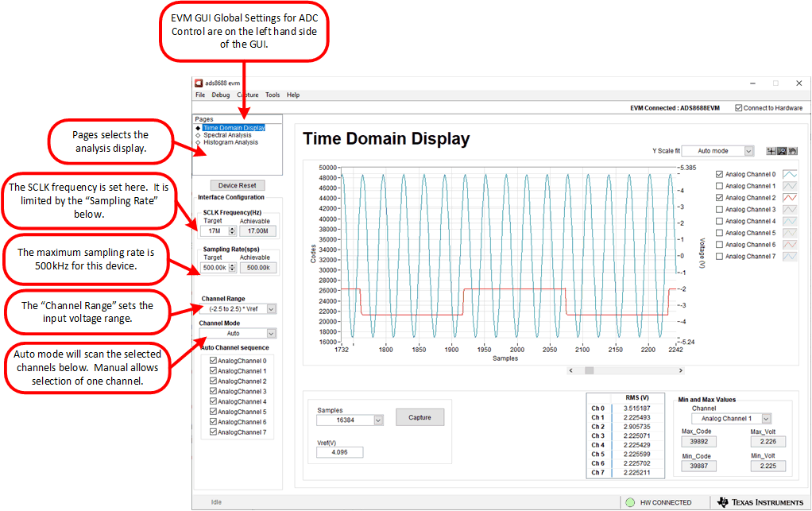This screenshot has width=812, height=511.
Task: Enable the Analog Channel 1 legend checkbox
Action: coord(719,186)
